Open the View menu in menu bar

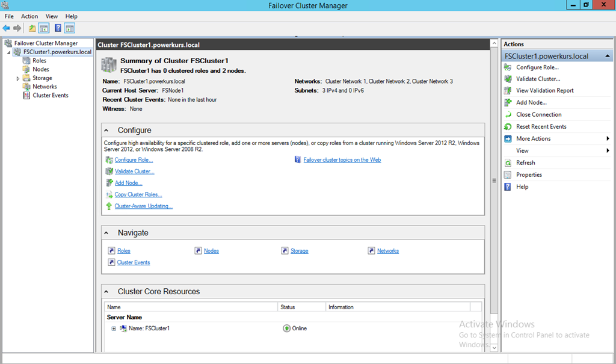coord(52,16)
